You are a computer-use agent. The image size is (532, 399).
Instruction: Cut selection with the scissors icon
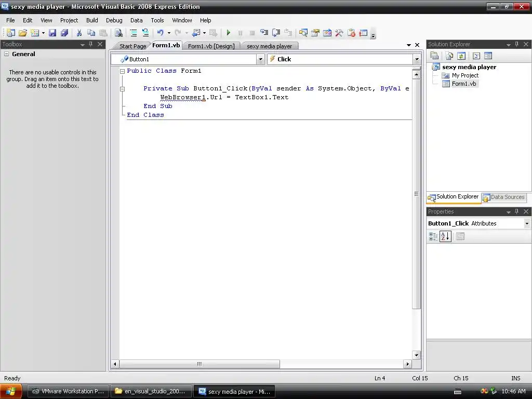click(79, 33)
